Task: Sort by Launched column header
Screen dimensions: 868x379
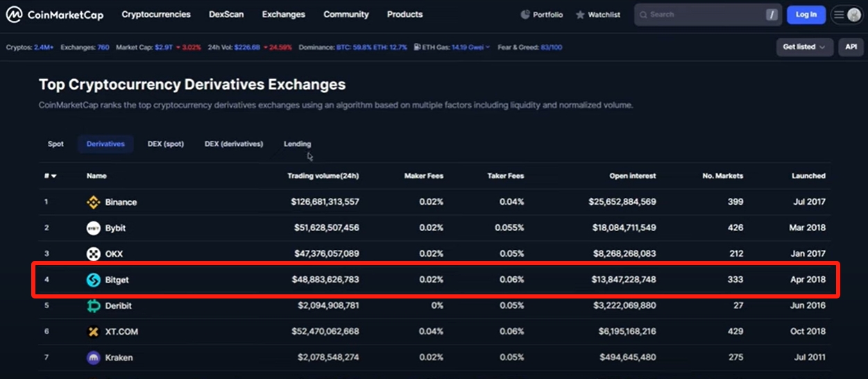Action: [x=809, y=176]
